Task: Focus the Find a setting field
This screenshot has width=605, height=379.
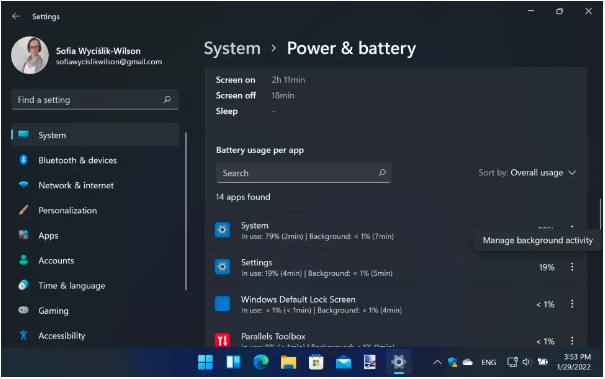Action: (x=95, y=100)
